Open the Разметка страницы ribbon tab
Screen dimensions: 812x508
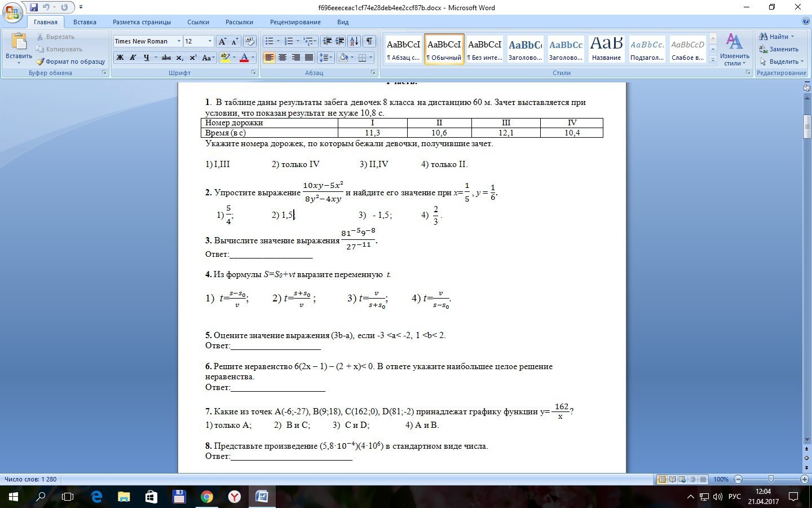click(142, 22)
